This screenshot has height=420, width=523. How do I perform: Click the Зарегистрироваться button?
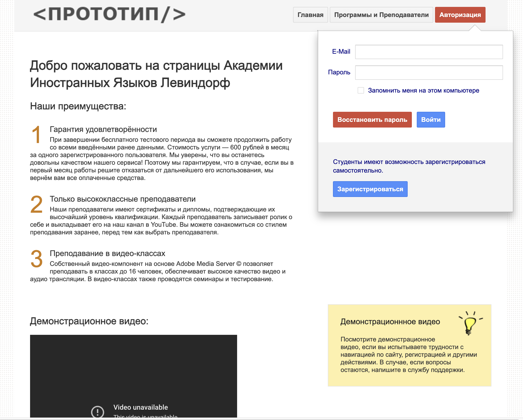coord(370,189)
